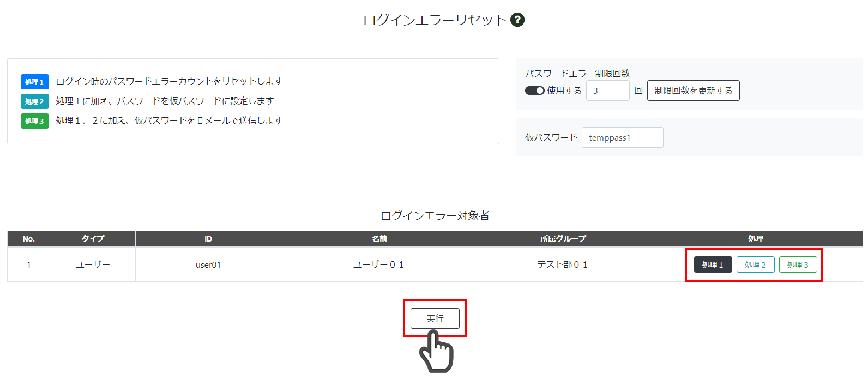Click the 実行 button
868x380 pixels.
click(x=435, y=318)
